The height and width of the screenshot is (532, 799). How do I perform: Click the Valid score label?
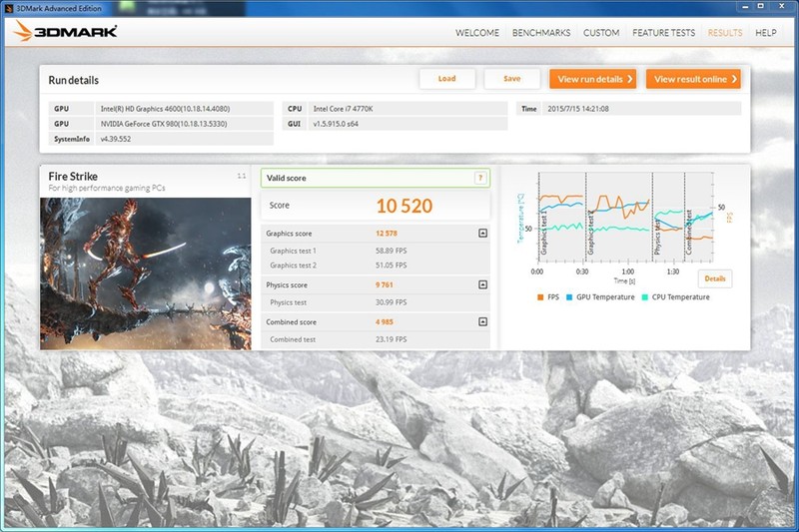coord(287,178)
